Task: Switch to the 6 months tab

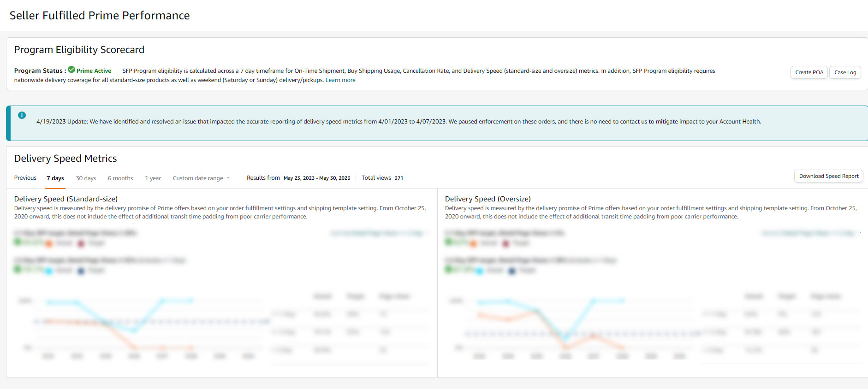Action: [120, 178]
